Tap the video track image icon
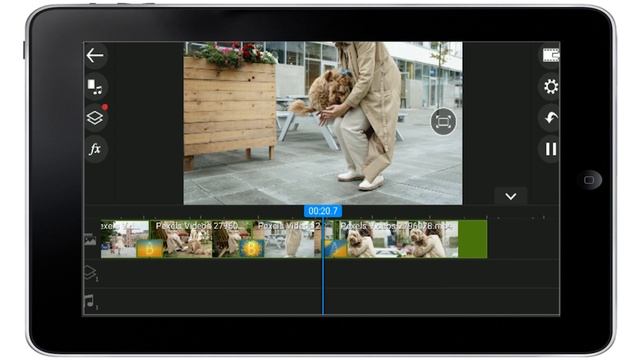 [x=90, y=239]
